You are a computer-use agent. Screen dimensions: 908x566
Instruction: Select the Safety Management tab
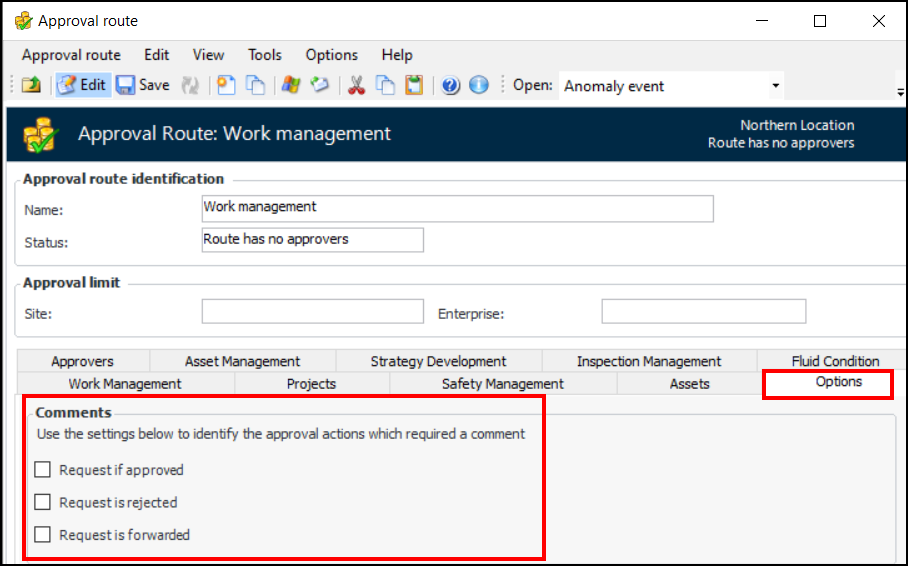pos(502,384)
